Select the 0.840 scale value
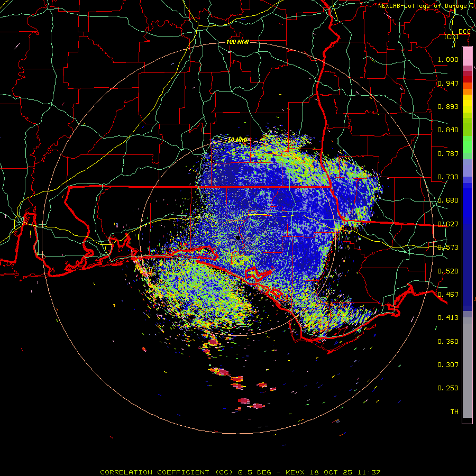 click(x=448, y=130)
